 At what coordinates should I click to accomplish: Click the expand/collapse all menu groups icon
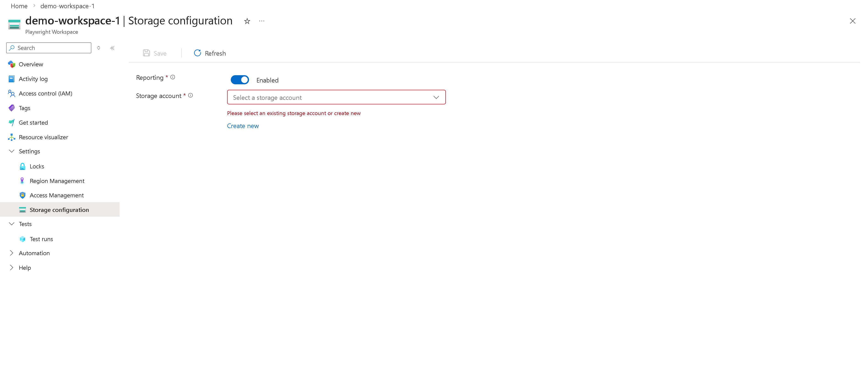click(99, 48)
